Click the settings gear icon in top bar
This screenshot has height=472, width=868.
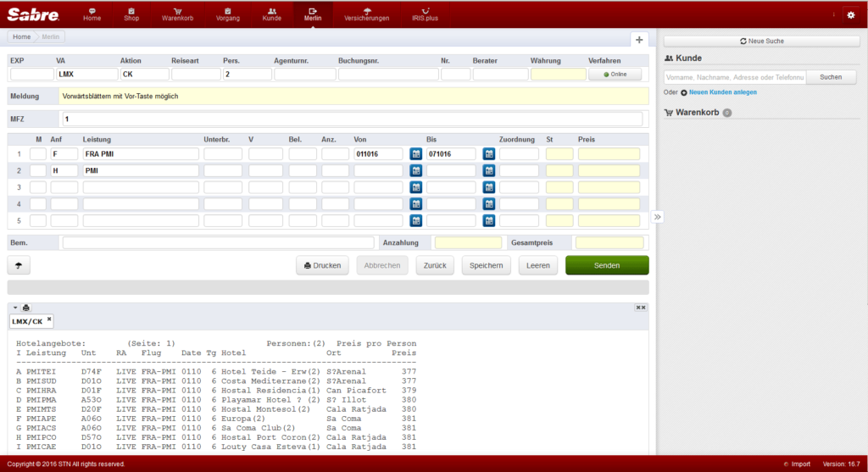851,15
